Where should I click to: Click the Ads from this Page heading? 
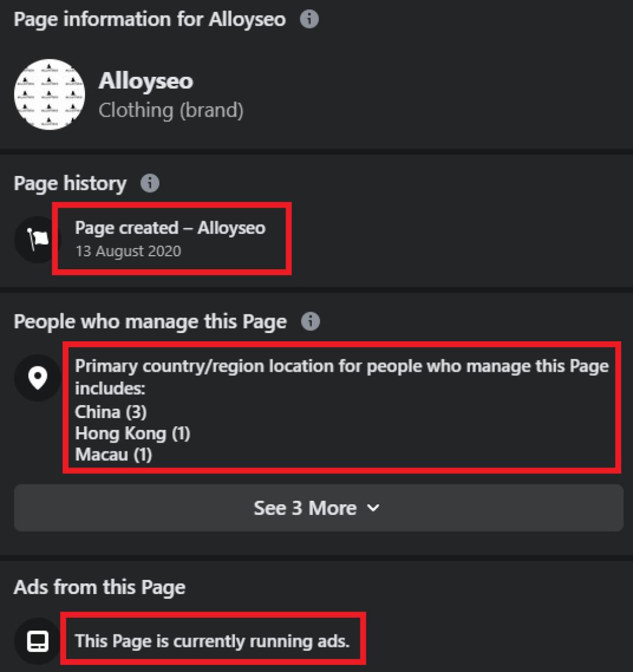100,587
